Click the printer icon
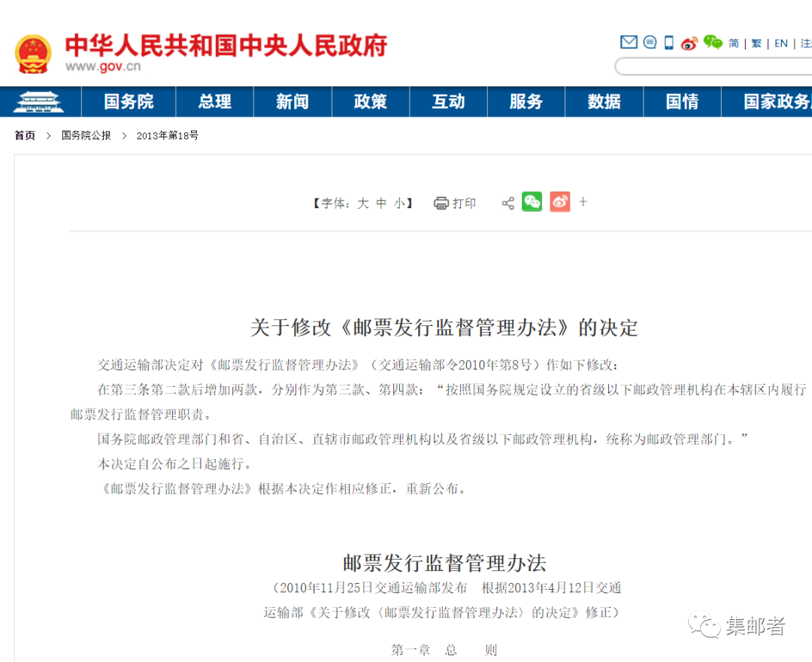 (441, 203)
